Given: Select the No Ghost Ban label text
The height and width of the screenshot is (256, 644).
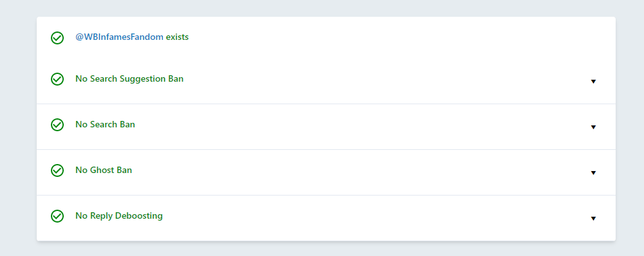Looking at the screenshot, I should [104, 170].
